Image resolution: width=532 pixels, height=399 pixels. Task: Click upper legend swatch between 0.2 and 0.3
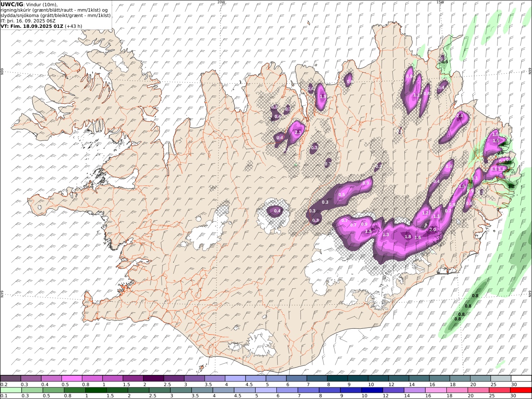pyautogui.click(x=10, y=379)
